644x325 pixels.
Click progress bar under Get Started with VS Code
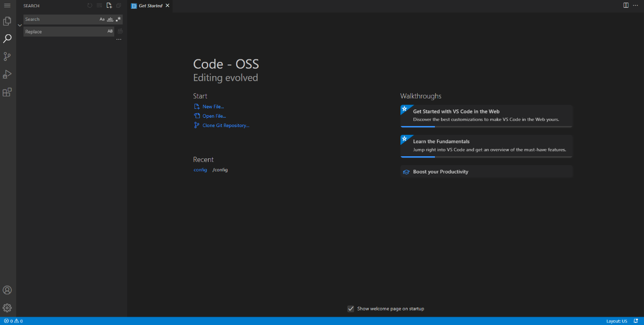pyautogui.click(x=487, y=127)
